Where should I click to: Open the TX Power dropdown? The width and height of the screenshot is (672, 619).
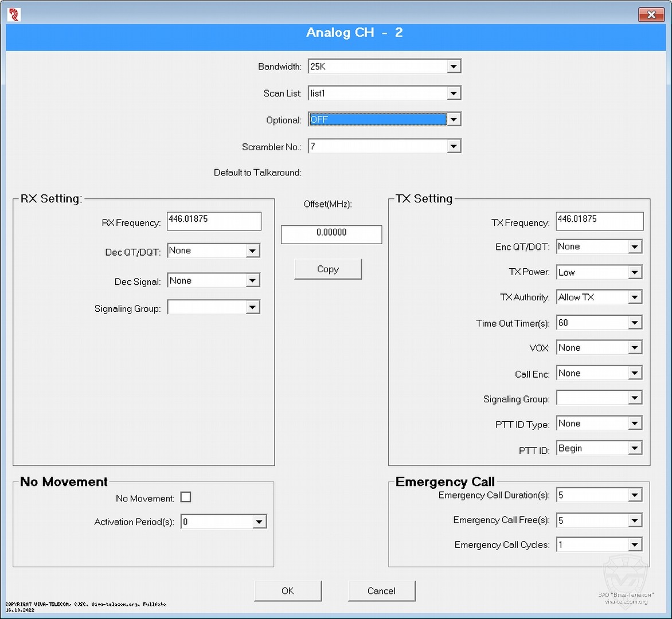click(634, 273)
